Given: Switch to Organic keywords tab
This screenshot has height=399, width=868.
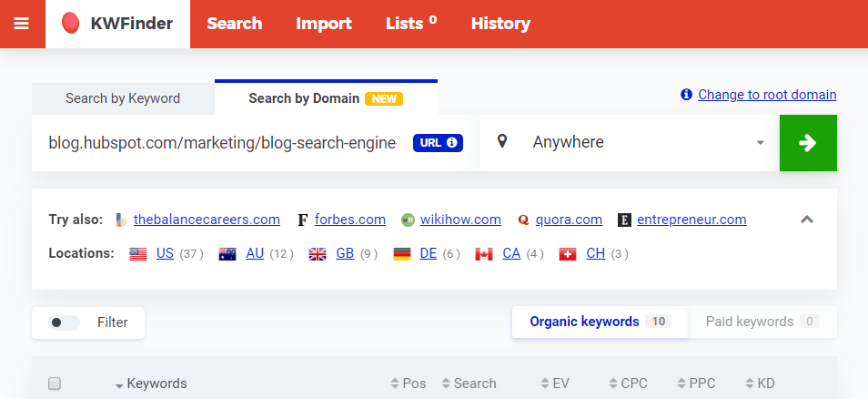Looking at the screenshot, I should (x=601, y=322).
